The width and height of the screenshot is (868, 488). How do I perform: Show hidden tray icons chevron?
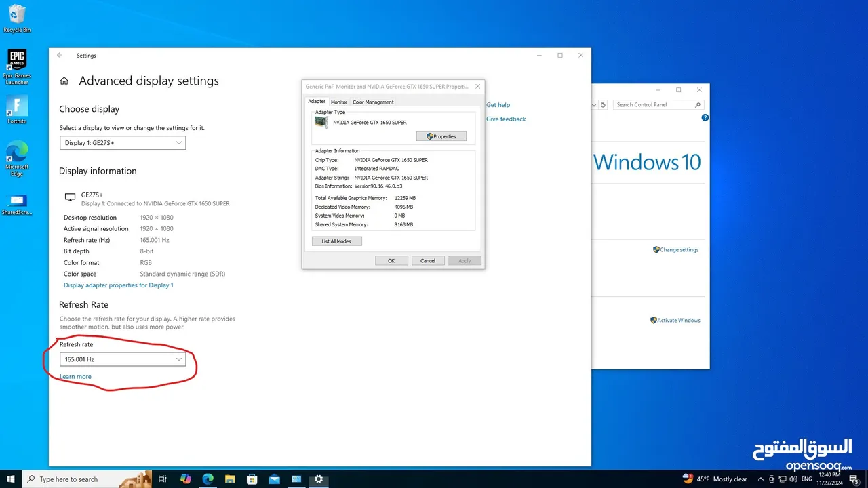pos(761,479)
